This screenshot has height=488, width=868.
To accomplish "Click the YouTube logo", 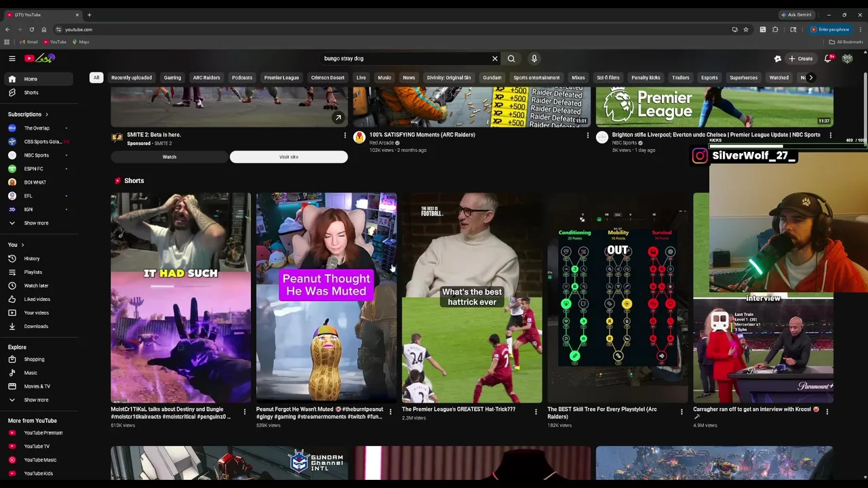I will click(x=39, y=58).
